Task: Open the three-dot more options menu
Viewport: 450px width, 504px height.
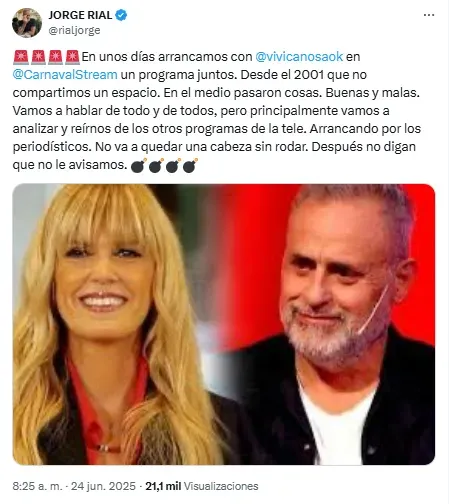Action: click(429, 15)
